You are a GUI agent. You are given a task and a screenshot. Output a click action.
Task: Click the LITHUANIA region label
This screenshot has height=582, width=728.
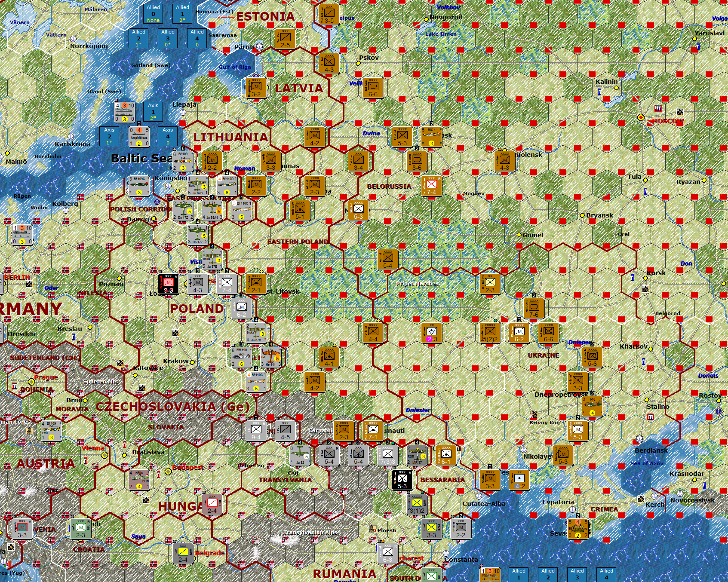tap(231, 137)
